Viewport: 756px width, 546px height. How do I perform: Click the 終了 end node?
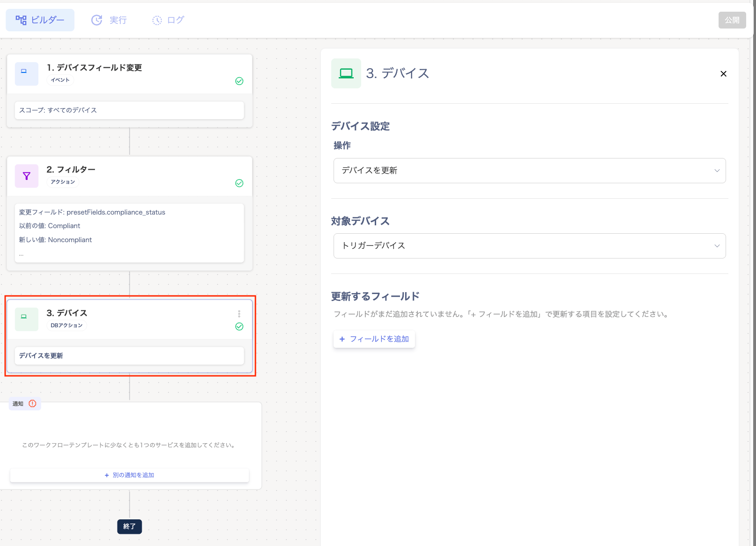coord(130,526)
